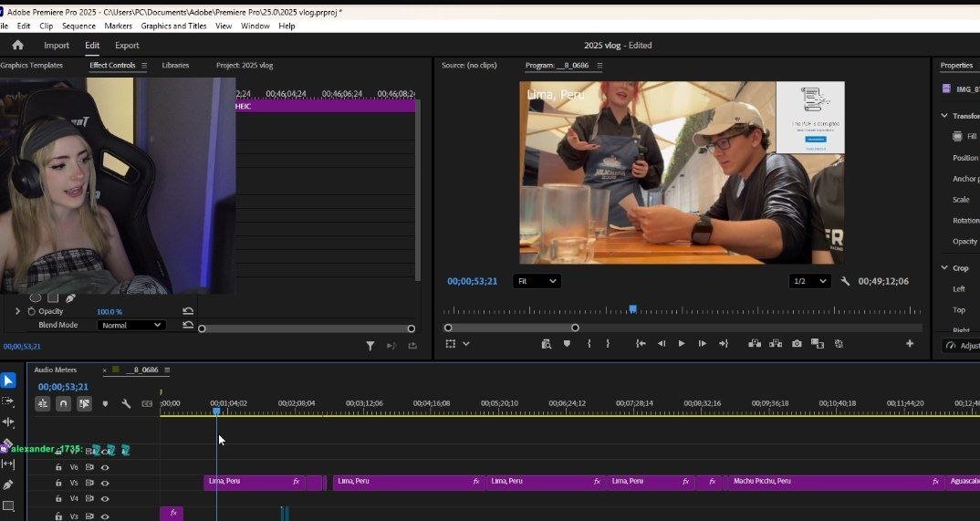Open timeline display settings wrench

(126, 404)
